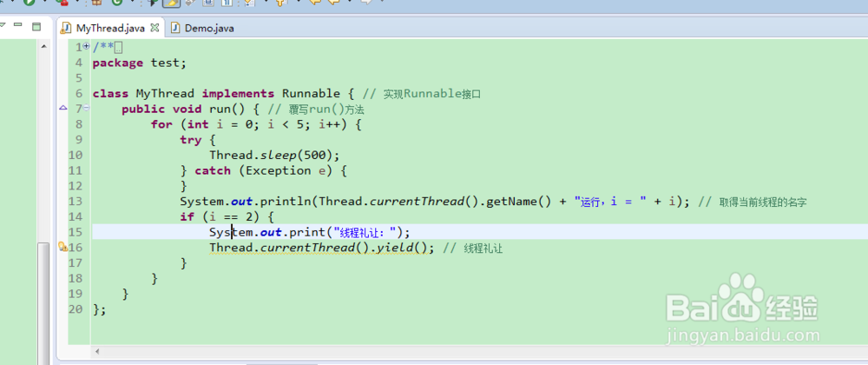Screen dimensions: 868x365
Task: Click the System.out.print statement on line 15
Action: tap(310, 232)
